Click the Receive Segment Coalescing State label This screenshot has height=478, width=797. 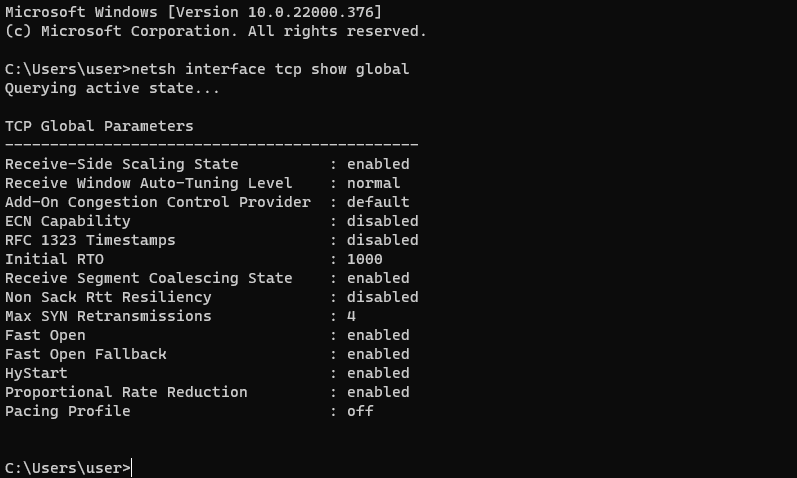point(149,278)
